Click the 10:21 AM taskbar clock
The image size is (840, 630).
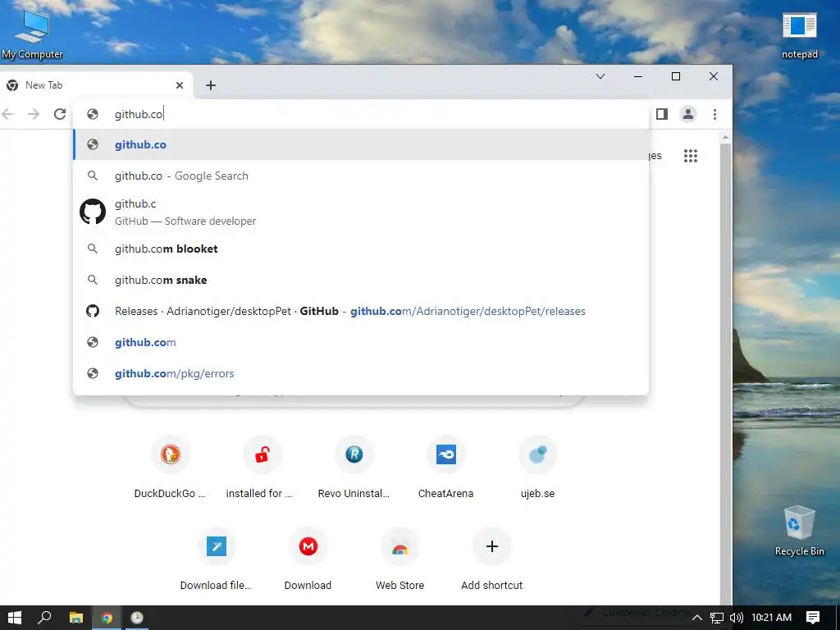[771, 618]
